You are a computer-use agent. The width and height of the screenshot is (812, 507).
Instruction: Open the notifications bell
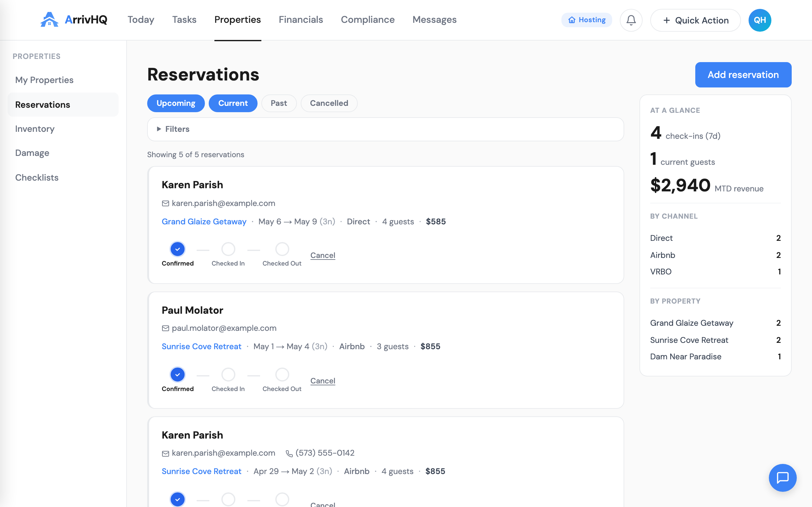tap(631, 20)
